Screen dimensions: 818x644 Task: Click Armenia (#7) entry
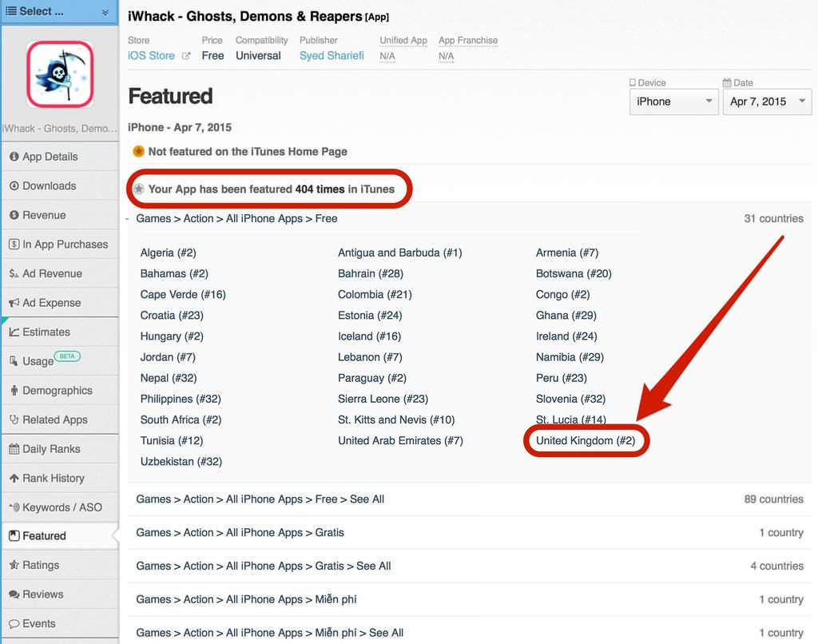tap(567, 253)
